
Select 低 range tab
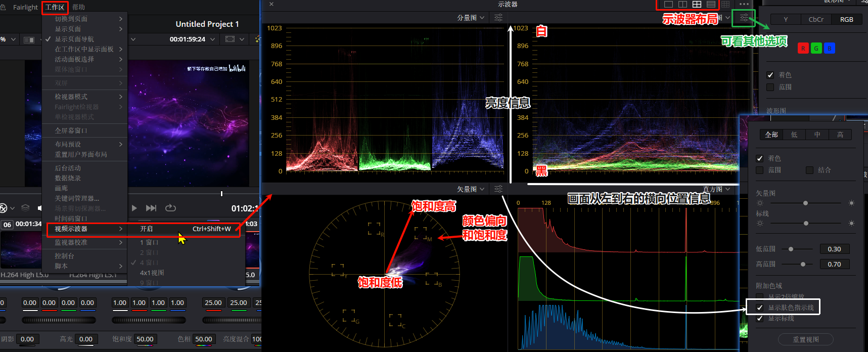794,135
